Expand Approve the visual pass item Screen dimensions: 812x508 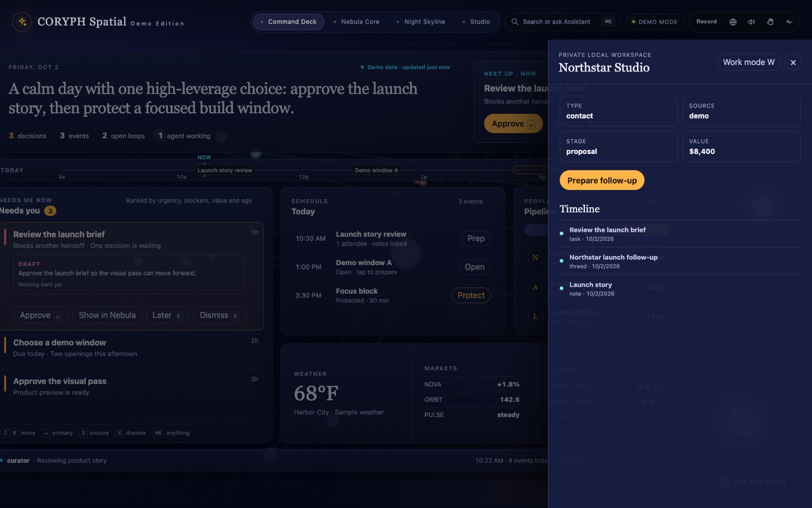click(131, 387)
